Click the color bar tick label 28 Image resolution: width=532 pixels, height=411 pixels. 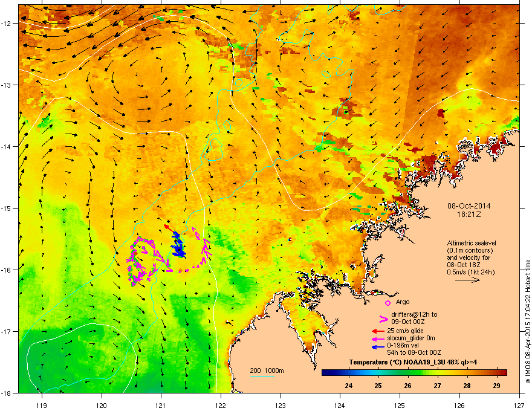(x=467, y=386)
